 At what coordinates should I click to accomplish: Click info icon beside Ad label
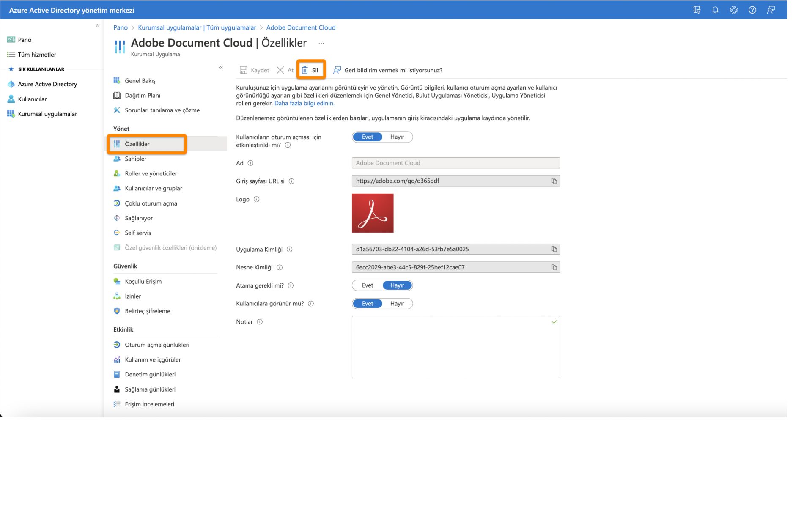[x=250, y=163]
